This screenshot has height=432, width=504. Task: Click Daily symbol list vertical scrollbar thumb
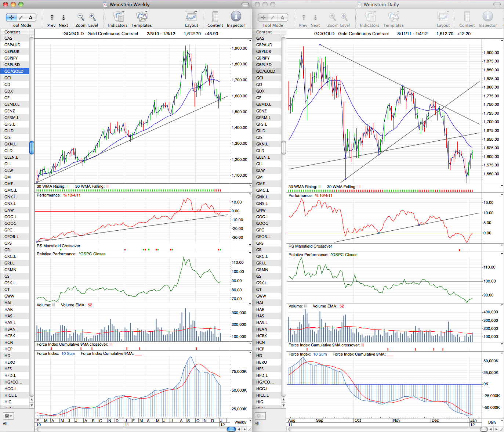283,147
